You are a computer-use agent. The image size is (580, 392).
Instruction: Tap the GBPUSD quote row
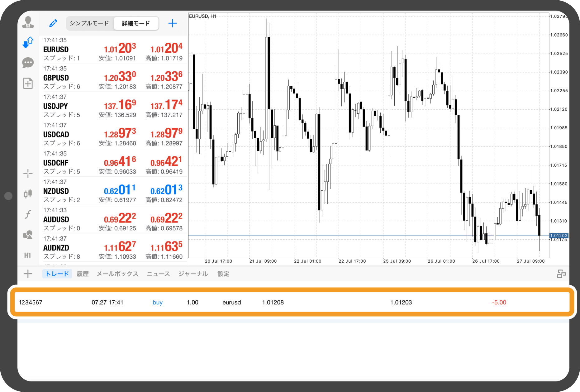[x=113, y=78]
